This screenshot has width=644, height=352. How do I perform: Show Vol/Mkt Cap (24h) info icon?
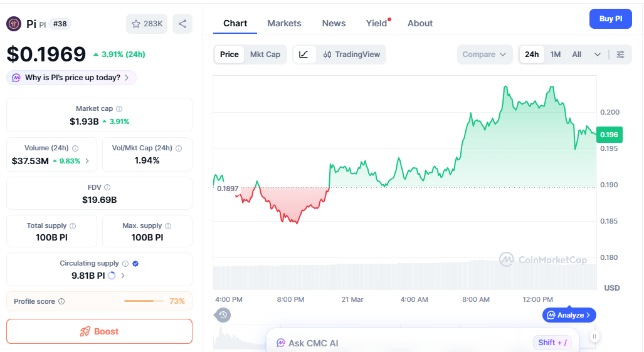pyautogui.click(x=179, y=148)
